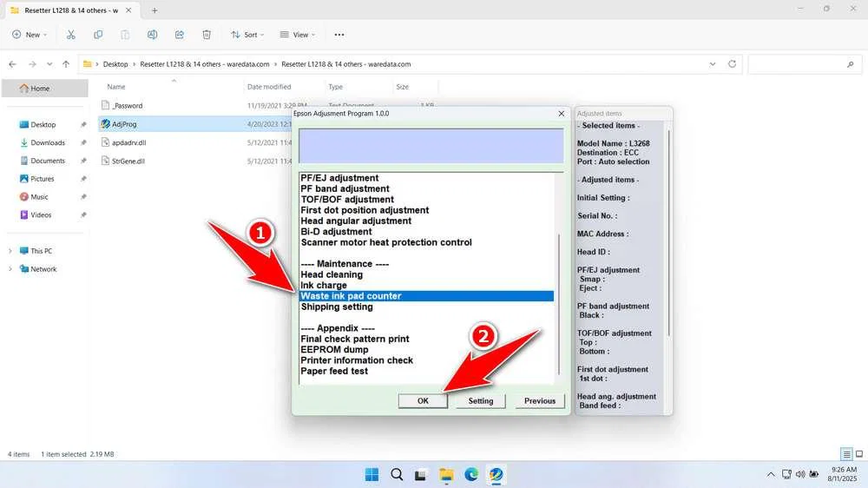Click the OK button in Adjustment Program

pyautogui.click(x=423, y=401)
